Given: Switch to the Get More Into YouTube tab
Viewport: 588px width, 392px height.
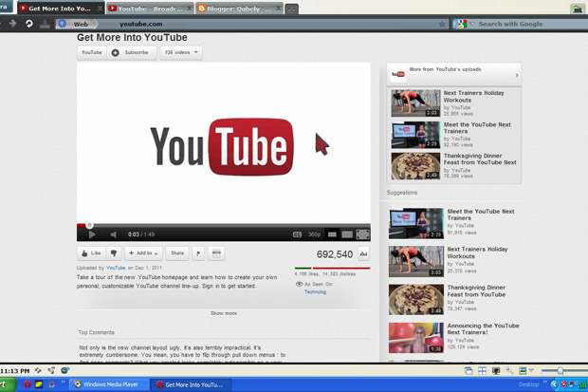Looking at the screenshot, I should pos(61,8).
